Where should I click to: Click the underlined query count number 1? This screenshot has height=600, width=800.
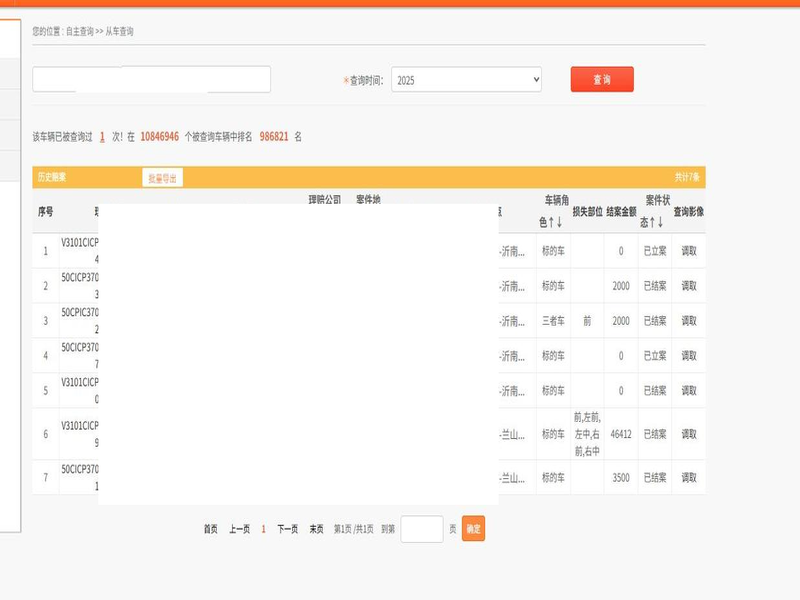tap(102, 136)
